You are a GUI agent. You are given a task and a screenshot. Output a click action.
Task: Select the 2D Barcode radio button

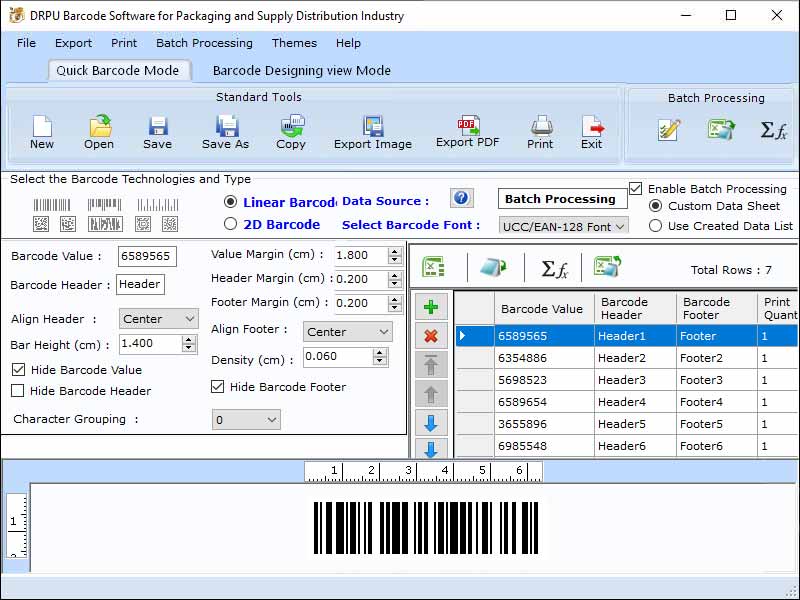pyautogui.click(x=232, y=224)
